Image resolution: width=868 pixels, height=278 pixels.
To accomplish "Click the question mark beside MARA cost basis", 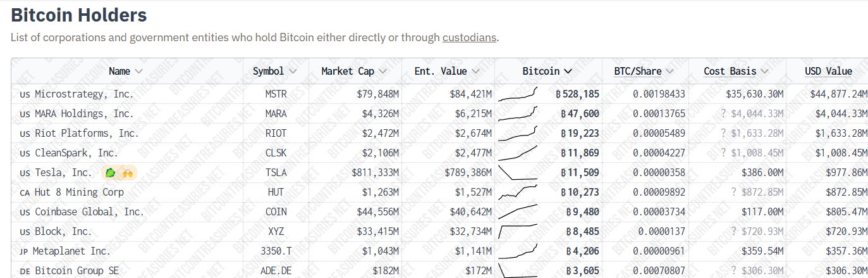I will 723,114.
